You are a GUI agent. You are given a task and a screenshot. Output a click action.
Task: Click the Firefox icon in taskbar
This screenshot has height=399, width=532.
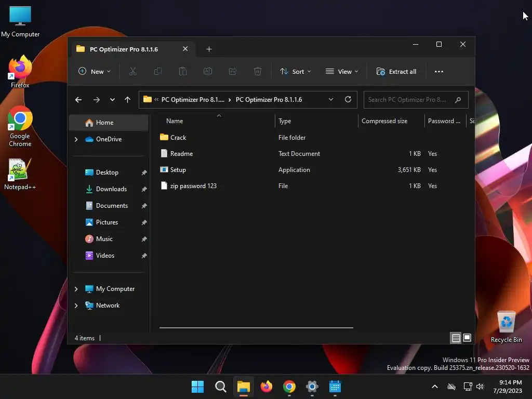coord(267,387)
